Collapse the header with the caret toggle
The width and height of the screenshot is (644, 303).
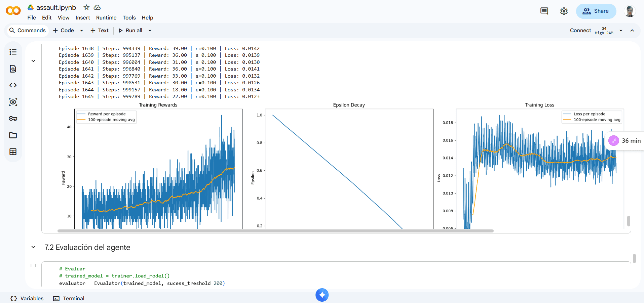(632, 31)
